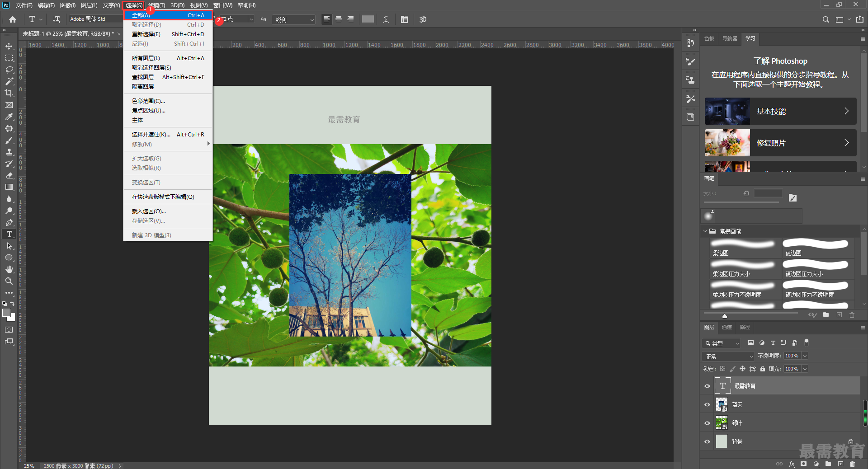Open the 基本技能 tutorial

tap(780, 111)
